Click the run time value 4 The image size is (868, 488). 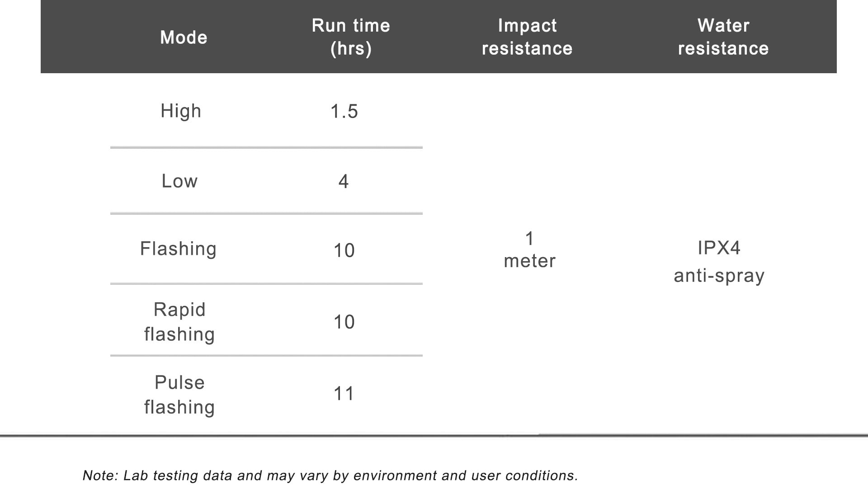344,182
